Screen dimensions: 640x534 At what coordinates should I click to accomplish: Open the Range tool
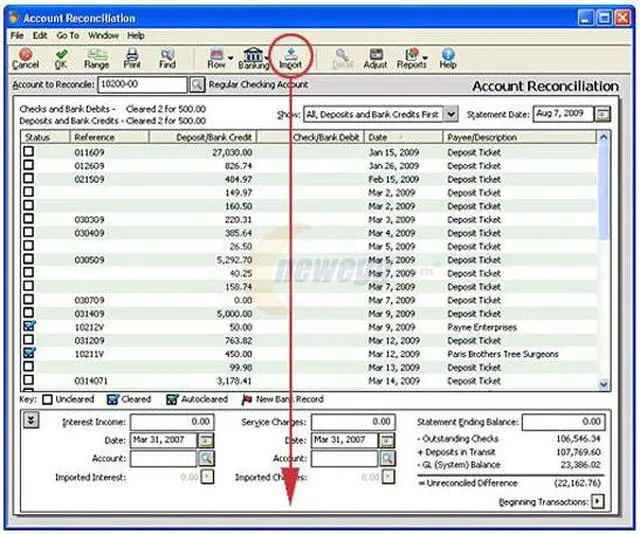click(96, 58)
